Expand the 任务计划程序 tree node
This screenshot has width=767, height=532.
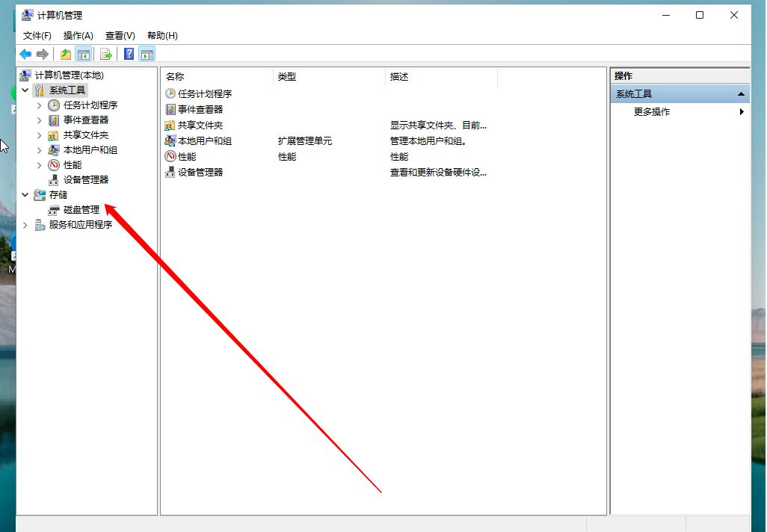(x=39, y=105)
